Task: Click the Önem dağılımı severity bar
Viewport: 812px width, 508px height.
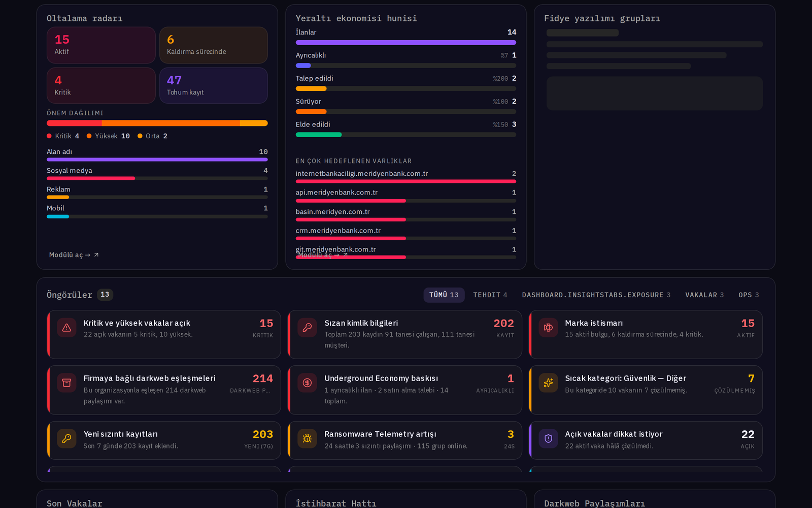Action: pos(157,123)
